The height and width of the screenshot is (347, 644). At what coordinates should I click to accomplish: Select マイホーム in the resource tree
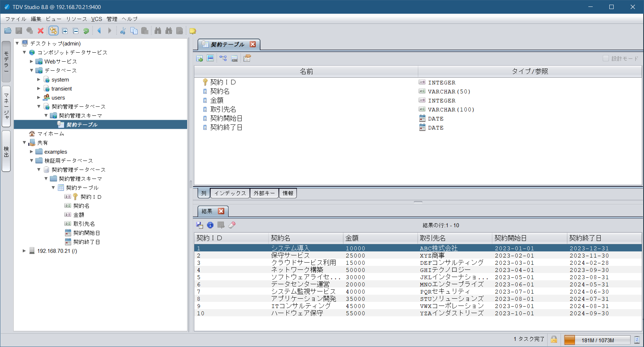pos(51,133)
